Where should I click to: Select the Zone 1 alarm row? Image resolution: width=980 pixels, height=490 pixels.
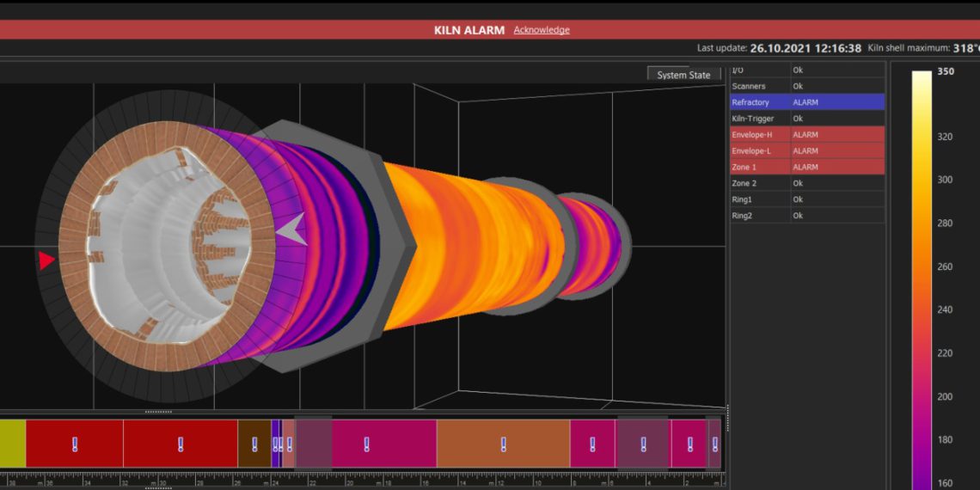point(806,167)
